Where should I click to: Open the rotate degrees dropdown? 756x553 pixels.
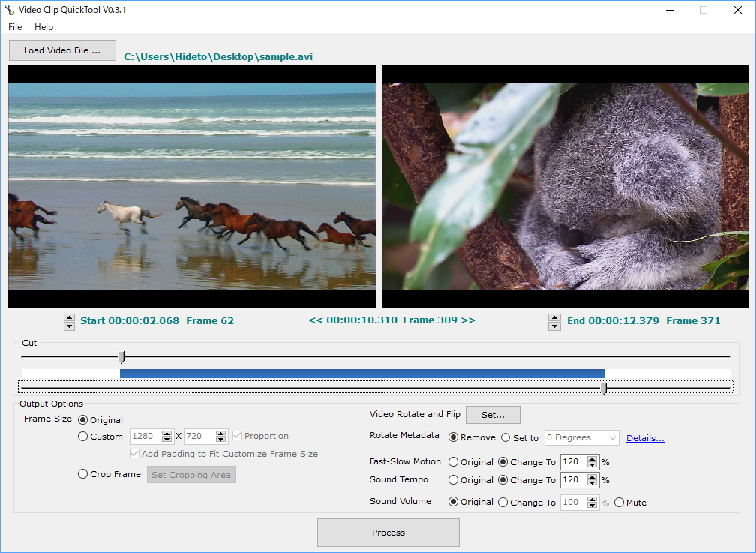[x=582, y=438]
